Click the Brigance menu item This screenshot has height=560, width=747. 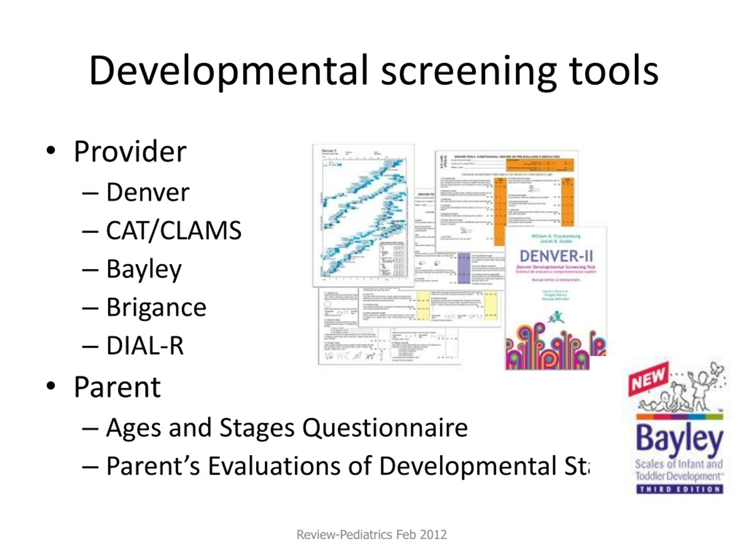click(157, 307)
